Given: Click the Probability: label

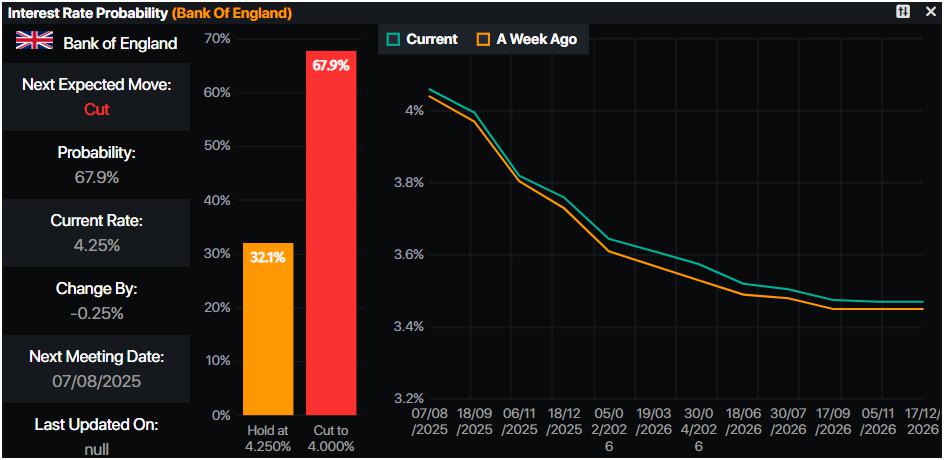Looking at the screenshot, I should [x=96, y=153].
